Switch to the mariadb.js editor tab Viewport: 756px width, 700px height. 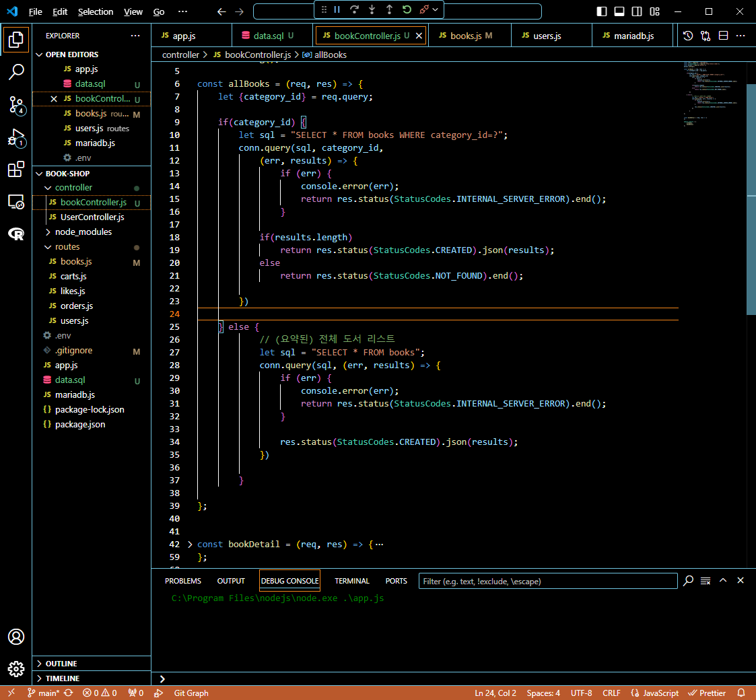pyautogui.click(x=632, y=36)
